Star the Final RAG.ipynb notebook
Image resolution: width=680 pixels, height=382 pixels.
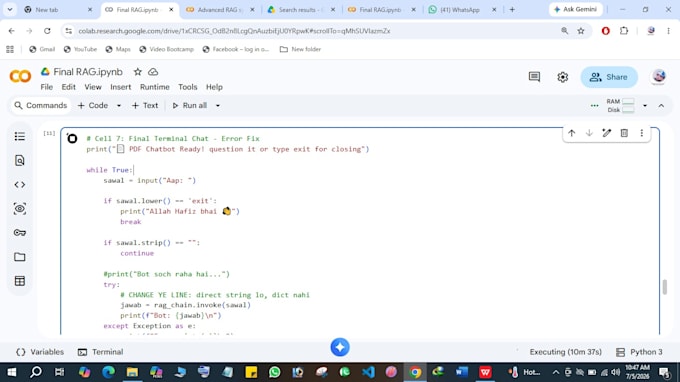[x=137, y=72]
